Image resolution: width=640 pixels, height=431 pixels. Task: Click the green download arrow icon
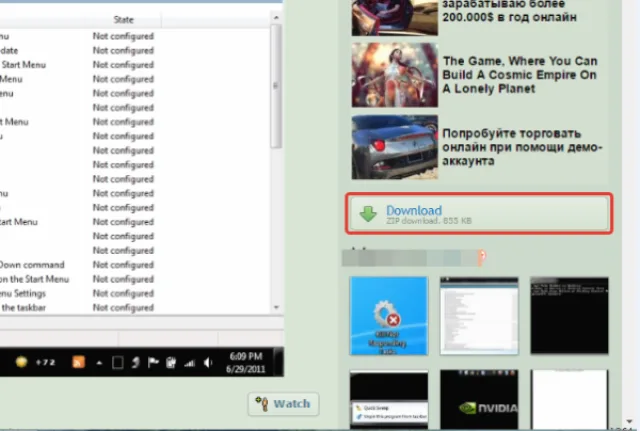click(368, 214)
